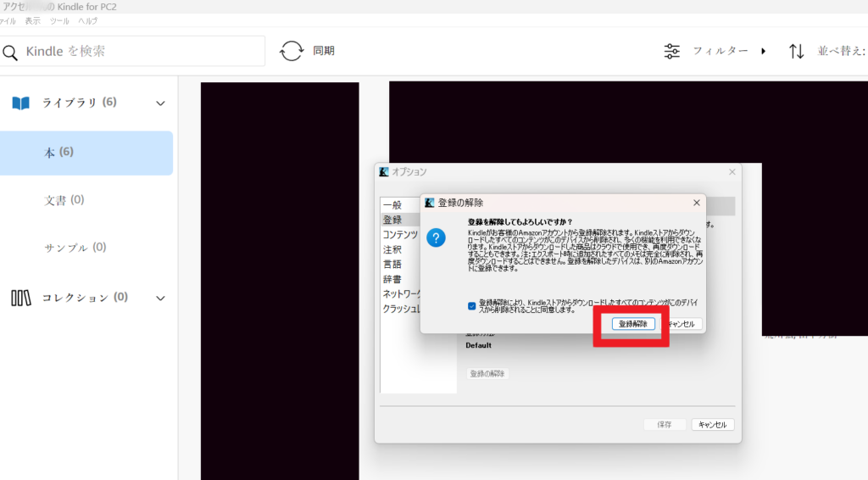The width and height of the screenshot is (868, 480).
Task: Select コンテンツ in options list
Action: click(400, 235)
